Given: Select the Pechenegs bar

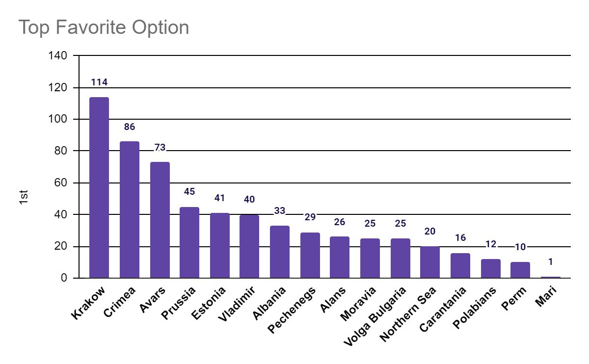Looking at the screenshot, I should (310, 255).
